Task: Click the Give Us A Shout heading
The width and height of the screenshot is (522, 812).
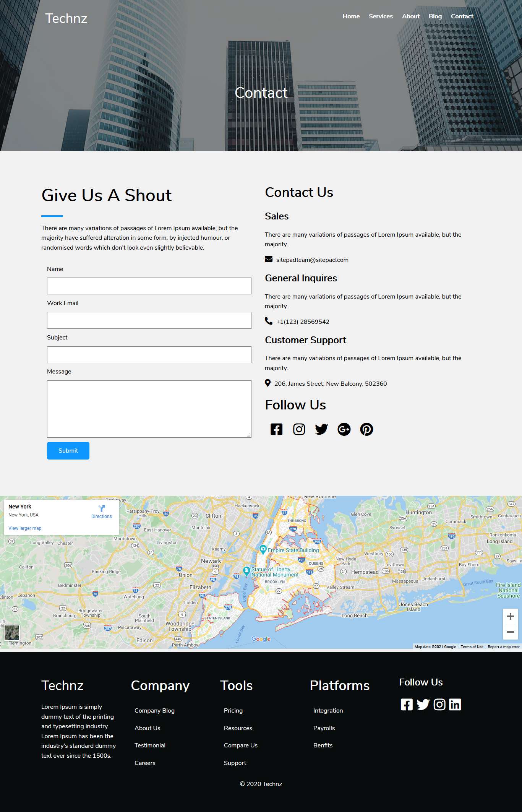Action: coord(107,195)
